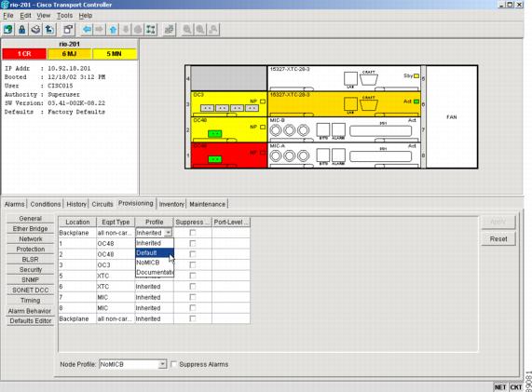Click the green port on slot 2 OC48 card
532x392 pixels.
pyautogui.click(x=215, y=133)
